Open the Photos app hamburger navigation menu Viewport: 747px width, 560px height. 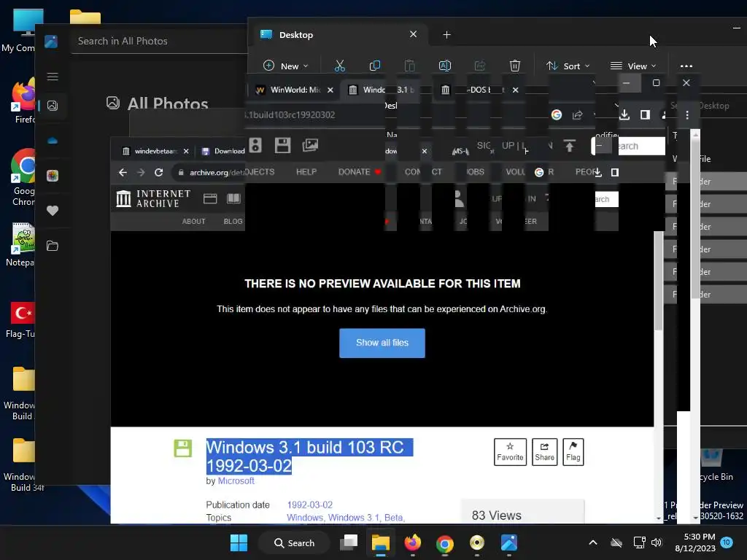pos(53,77)
